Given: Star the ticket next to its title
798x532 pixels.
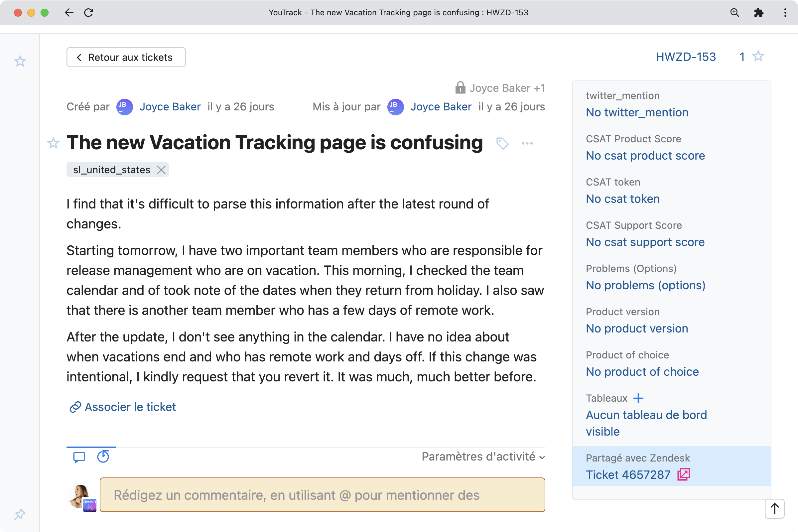Looking at the screenshot, I should (53, 143).
